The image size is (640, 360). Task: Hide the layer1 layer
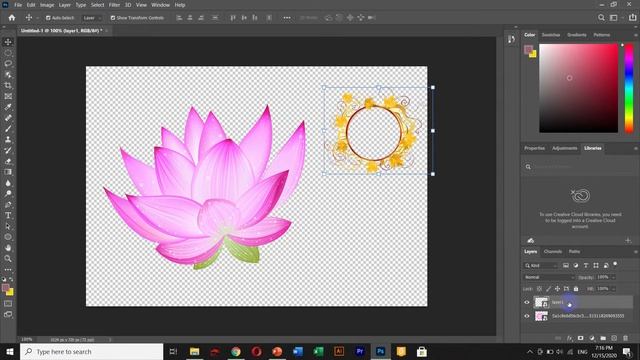point(527,302)
